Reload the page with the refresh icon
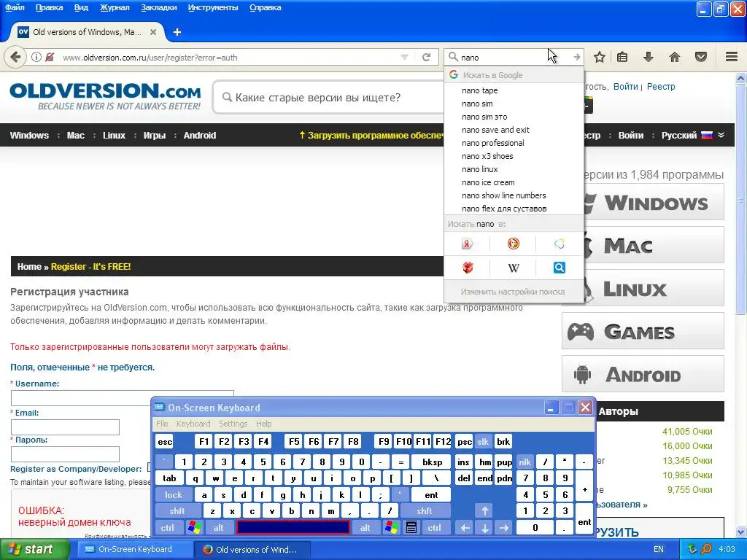747x560 pixels. click(x=426, y=57)
